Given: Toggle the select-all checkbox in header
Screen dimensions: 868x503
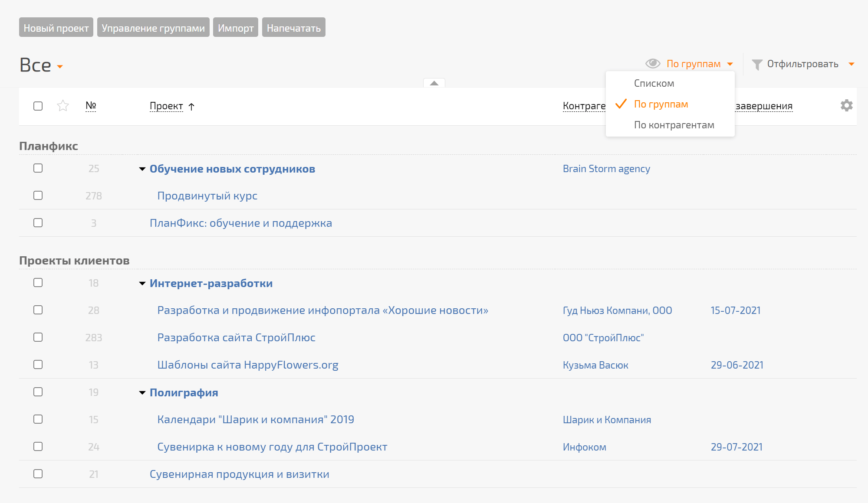Looking at the screenshot, I should pyautogui.click(x=38, y=106).
